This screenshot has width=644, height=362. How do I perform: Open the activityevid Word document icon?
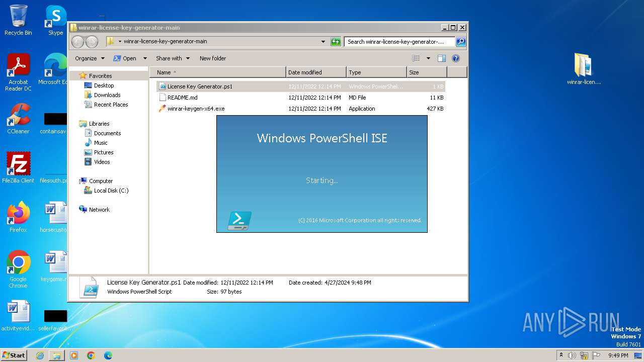tap(18, 316)
